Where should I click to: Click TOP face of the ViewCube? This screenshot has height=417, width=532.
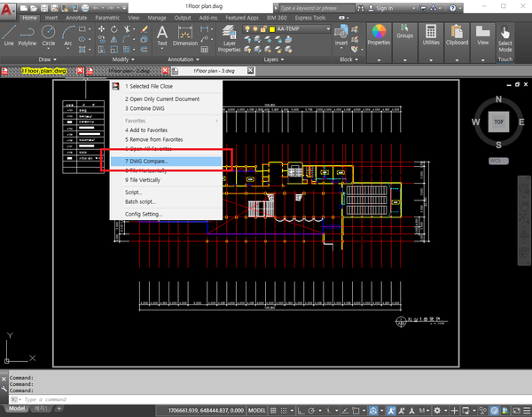(498, 122)
